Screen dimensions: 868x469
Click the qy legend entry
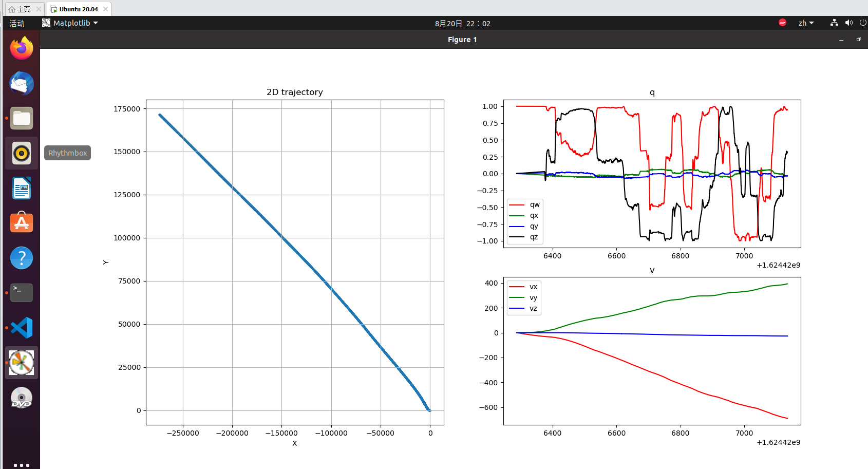tap(525, 226)
